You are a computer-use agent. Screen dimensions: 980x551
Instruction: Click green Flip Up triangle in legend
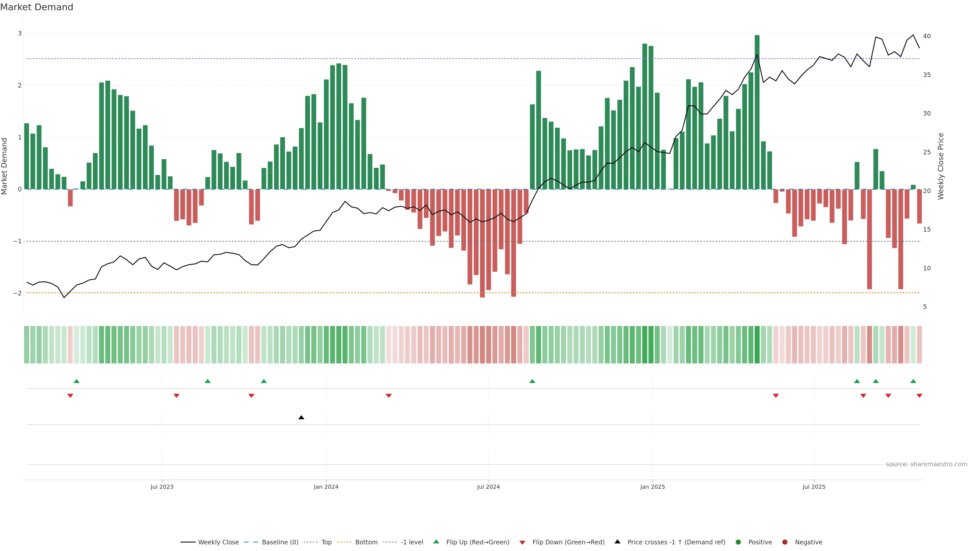(x=436, y=542)
